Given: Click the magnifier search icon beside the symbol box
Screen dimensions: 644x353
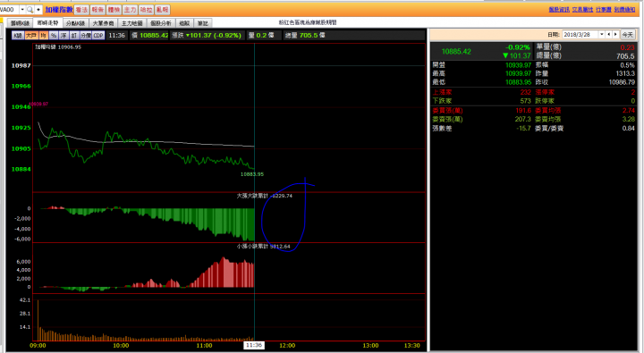Looking at the screenshot, I should (30, 10).
